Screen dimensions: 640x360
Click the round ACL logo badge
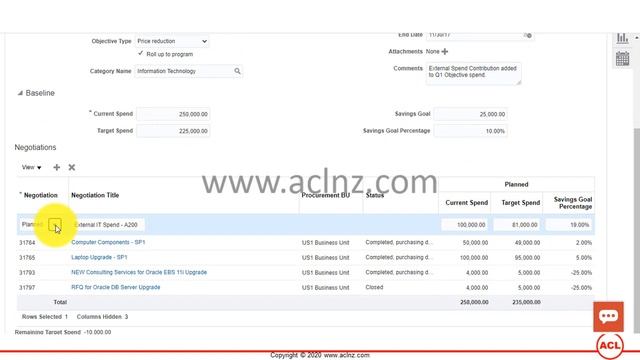610,346
